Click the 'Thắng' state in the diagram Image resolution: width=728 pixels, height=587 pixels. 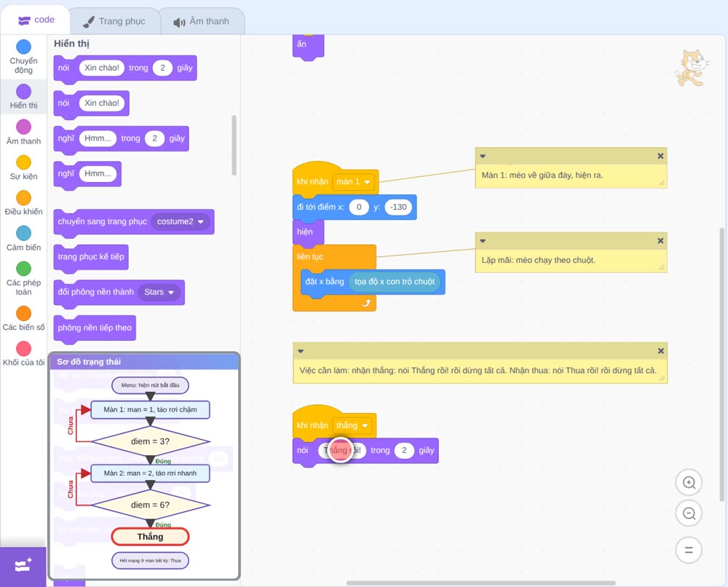(150, 537)
